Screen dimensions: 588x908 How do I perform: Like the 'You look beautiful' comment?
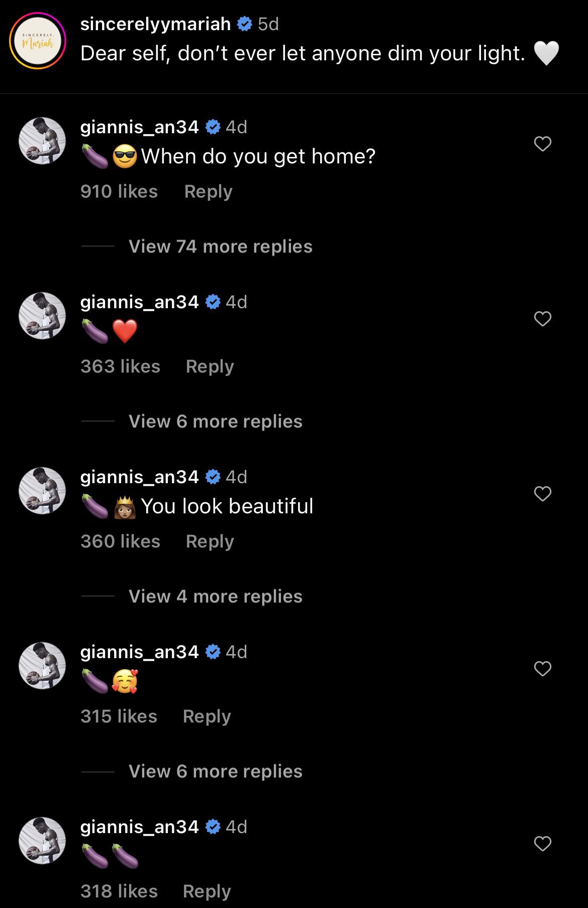pyautogui.click(x=542, y=494)
